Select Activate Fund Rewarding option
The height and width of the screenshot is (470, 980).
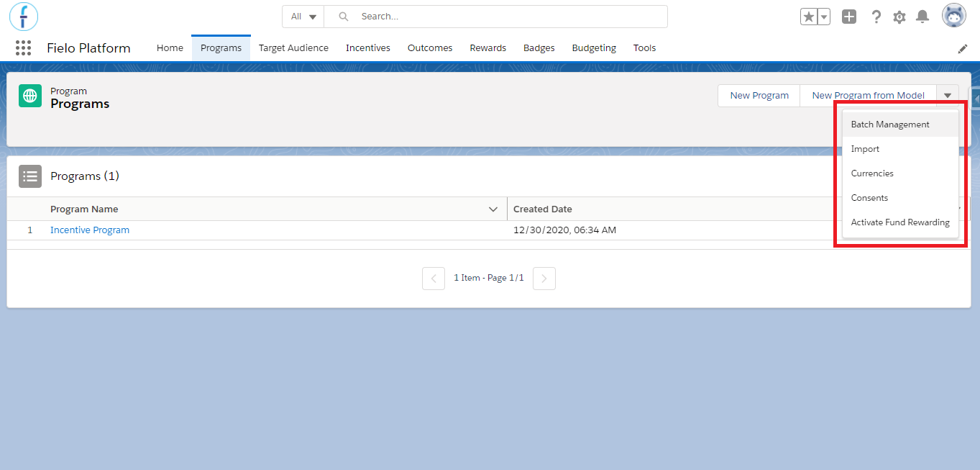(900, 222)
